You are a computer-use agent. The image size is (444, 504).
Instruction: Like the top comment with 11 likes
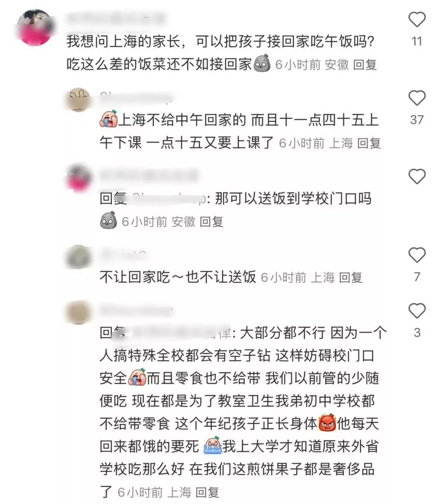pyautogui.click(x=417, y=20)
